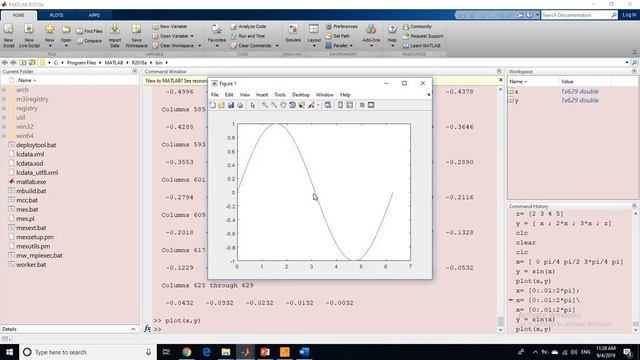The image size is (640, 360).
Task: Select the Edit Plot arrow tool
Action: pos(253,105)
